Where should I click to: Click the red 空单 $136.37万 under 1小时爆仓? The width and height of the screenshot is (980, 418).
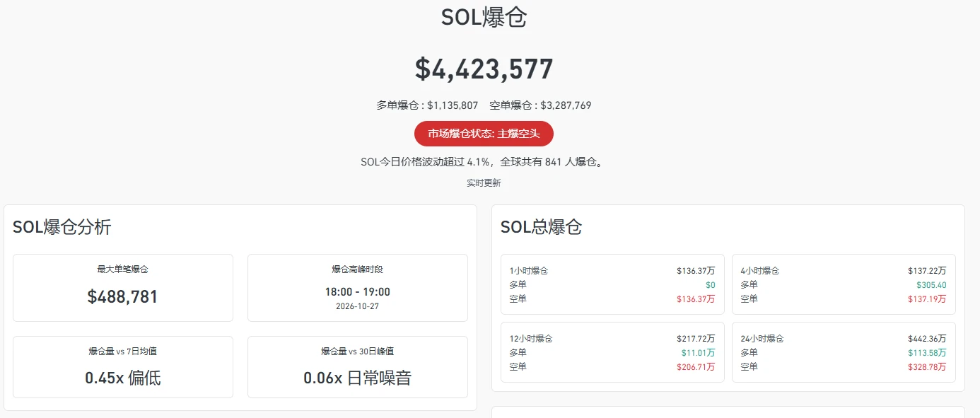pyautogui.click(x=696, y=299)
